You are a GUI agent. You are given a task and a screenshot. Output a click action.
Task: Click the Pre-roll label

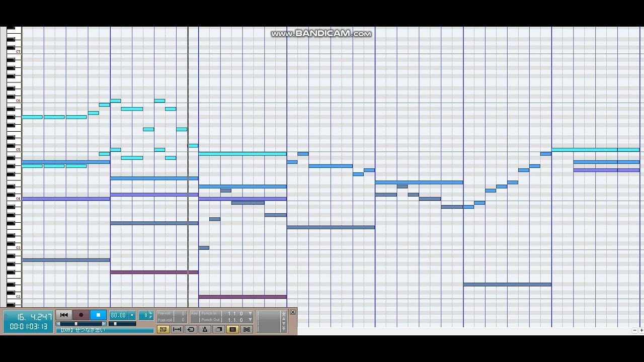[x=164, y=313]
